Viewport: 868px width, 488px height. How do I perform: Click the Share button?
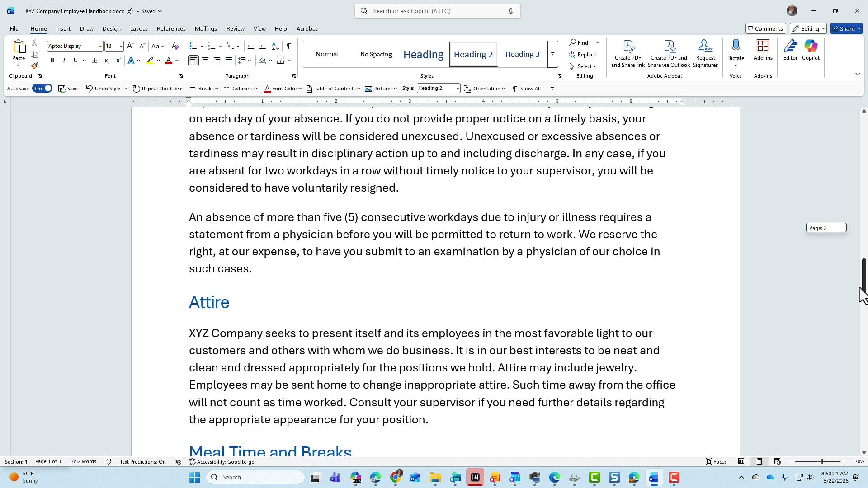click(x=845, y=28)
